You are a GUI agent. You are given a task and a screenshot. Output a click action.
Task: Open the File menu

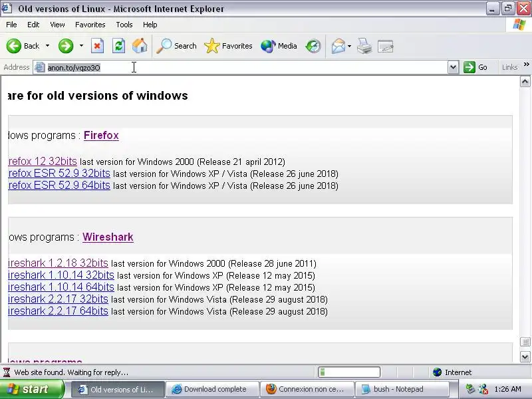11,25
